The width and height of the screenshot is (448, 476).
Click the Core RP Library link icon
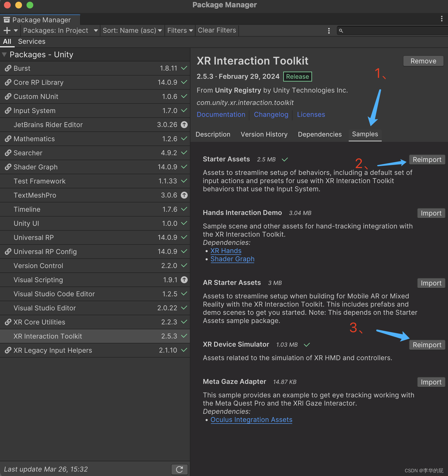(x=8, y=82)
